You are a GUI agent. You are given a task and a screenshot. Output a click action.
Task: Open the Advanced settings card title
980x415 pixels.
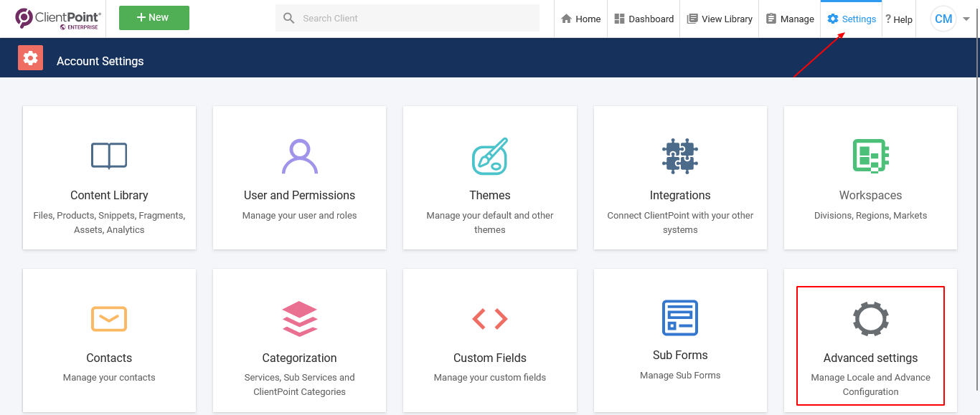coord(871,358)
